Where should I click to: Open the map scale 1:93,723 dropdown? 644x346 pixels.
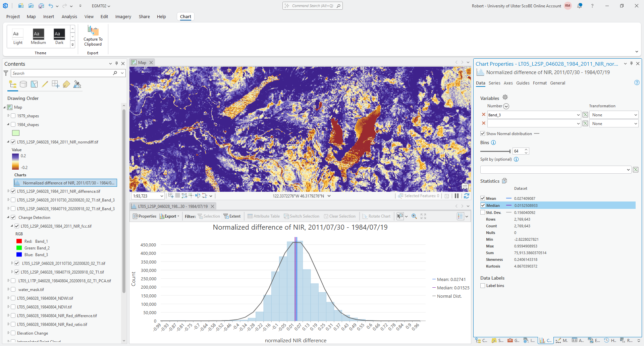point(162,196)
